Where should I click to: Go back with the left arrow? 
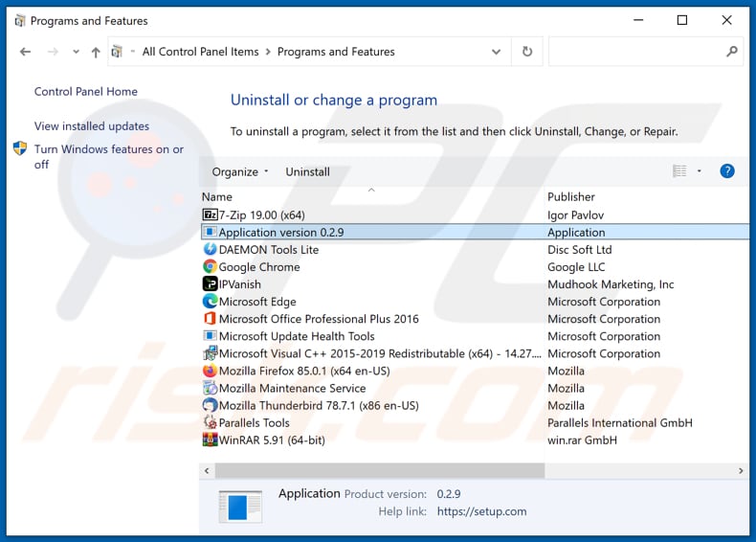tap(26, 52)
